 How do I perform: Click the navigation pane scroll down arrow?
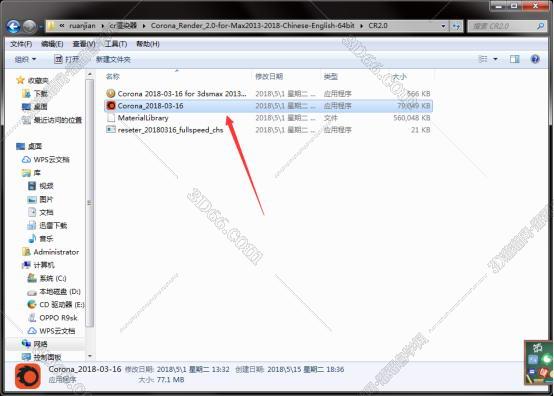[x=90, y=356]
